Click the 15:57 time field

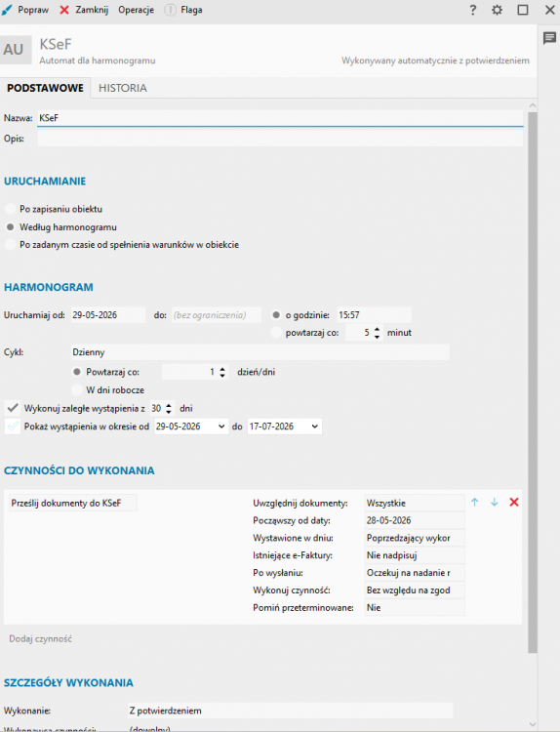click(375, 315)
